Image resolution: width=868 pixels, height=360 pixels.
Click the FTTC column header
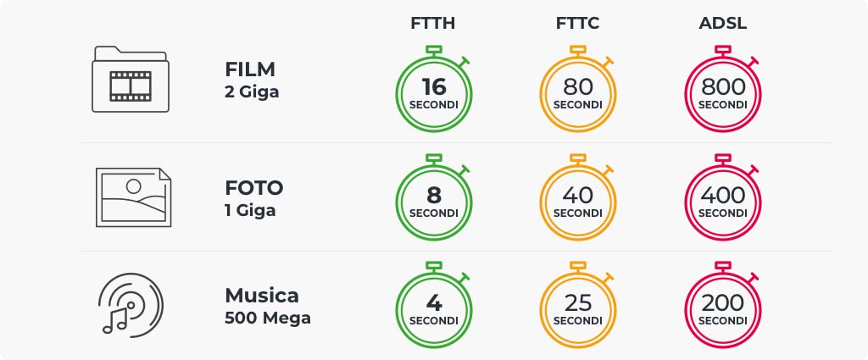pyautogui.click(x=577, y=23)
